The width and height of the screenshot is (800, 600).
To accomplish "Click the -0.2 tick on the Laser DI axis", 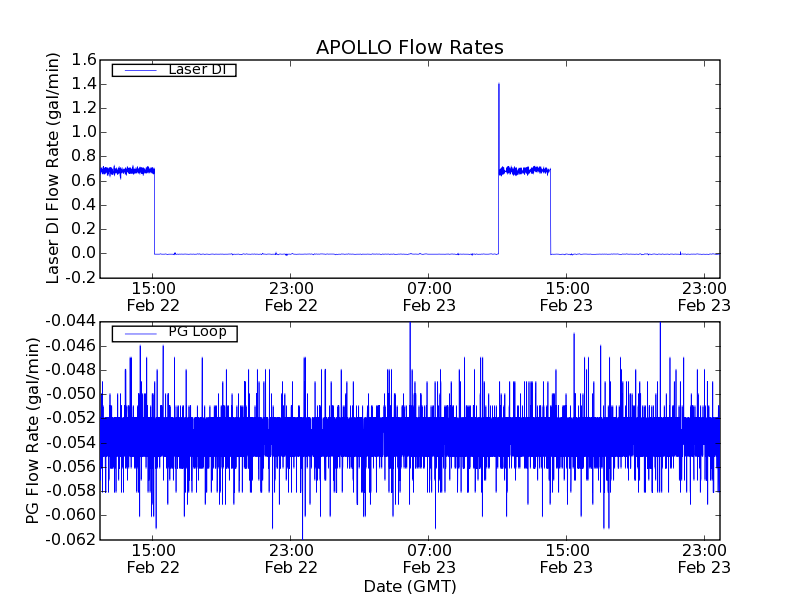I will [80, 278].
